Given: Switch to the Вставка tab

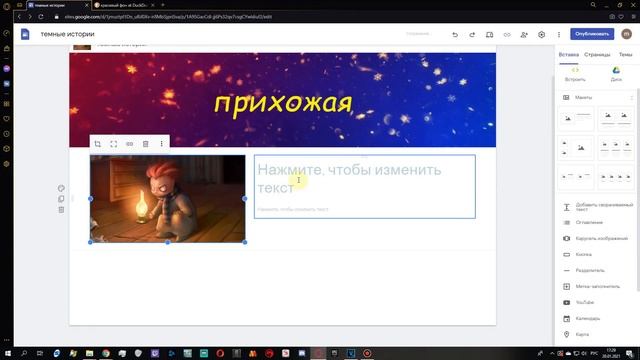Looking at the screenshot, I should click(x=569, y=54).
